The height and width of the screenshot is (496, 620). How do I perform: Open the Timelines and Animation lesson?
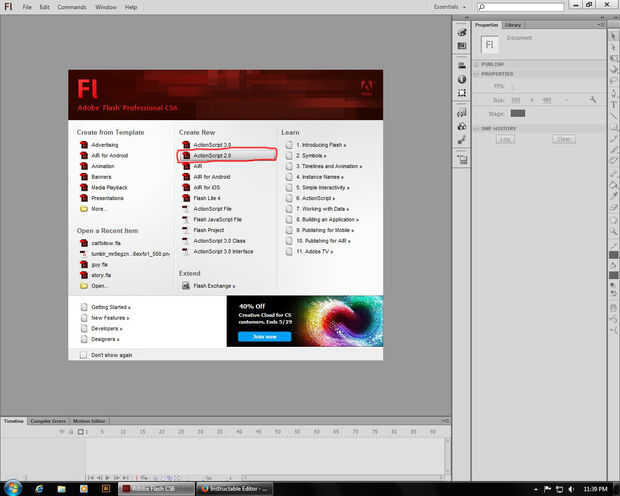(x=324, y=166)
